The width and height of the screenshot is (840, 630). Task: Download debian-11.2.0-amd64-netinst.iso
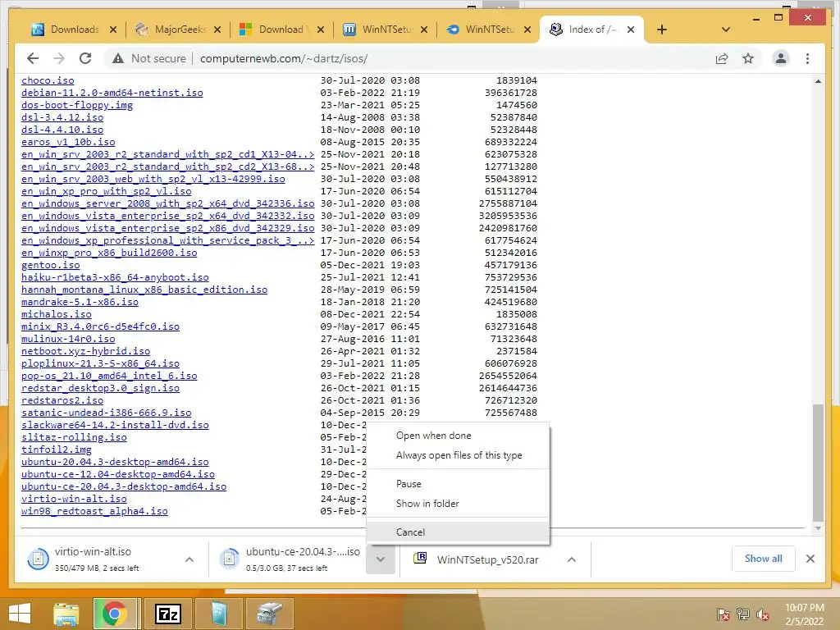click(112, 93)
